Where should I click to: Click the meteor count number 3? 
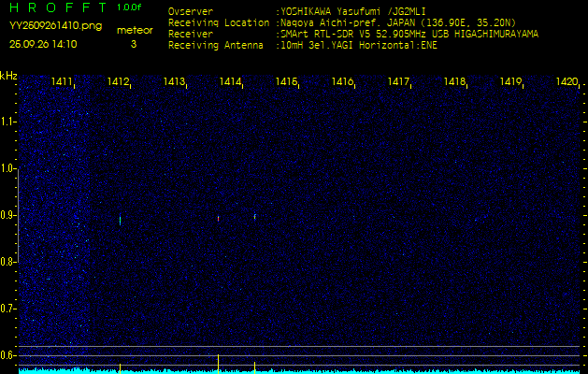134,44
